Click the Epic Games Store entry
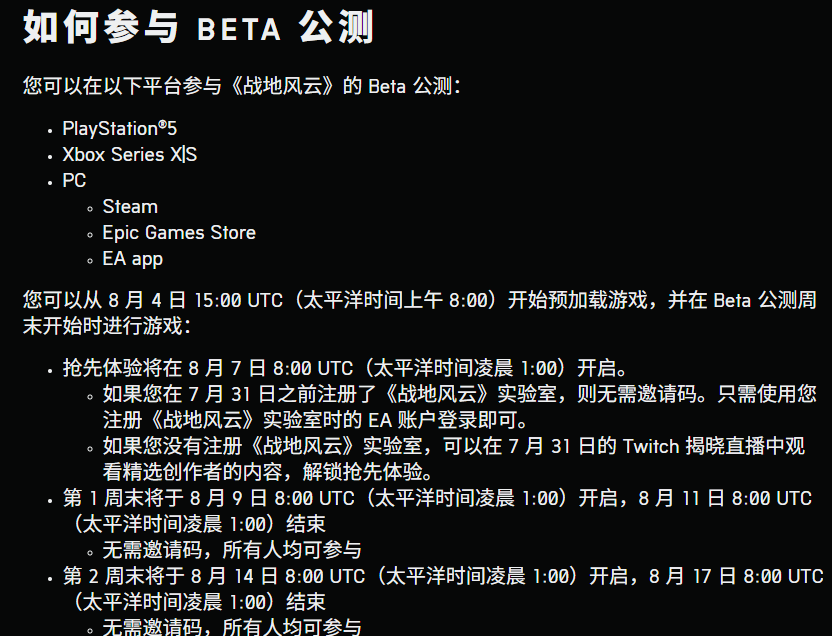 179,232
